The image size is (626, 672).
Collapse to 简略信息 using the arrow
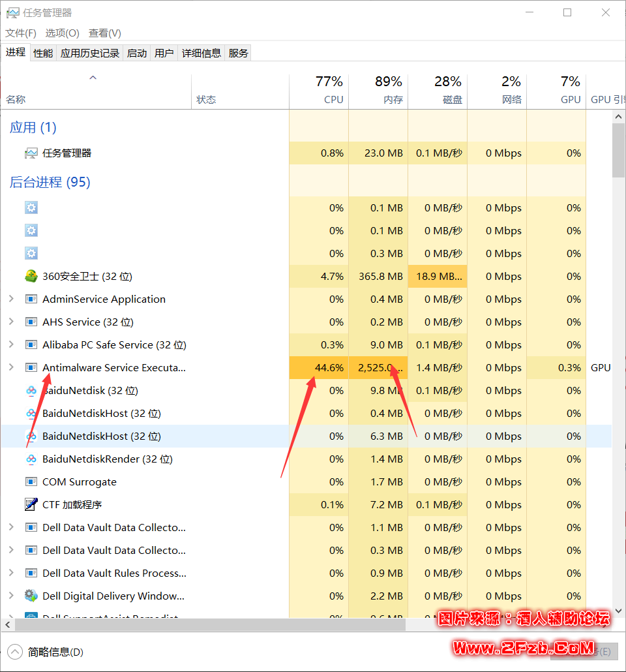(x=14, y=652)
